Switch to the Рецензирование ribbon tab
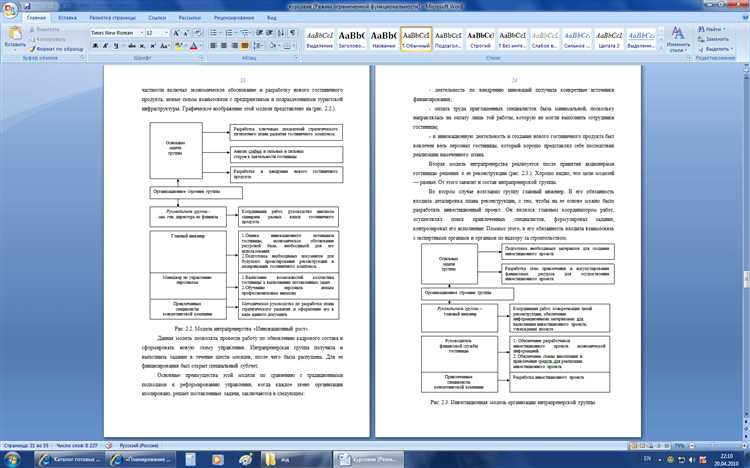The height and width of the screenshot is (468, 750). coord(233,18)
